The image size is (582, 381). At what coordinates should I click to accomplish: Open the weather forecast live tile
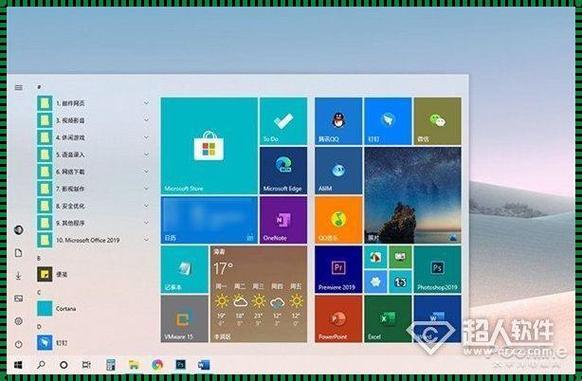click(258, 294)
